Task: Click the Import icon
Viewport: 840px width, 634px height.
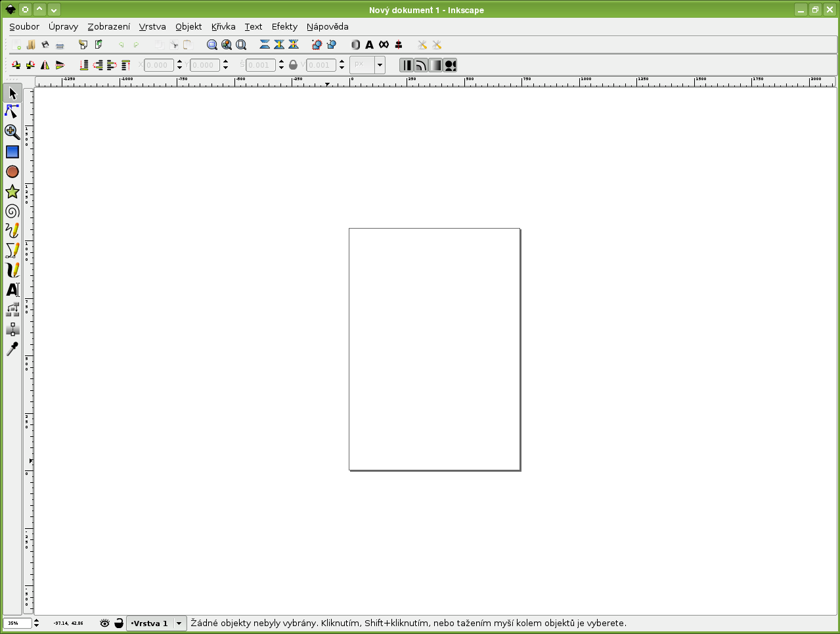Action: tap(83, 45)
